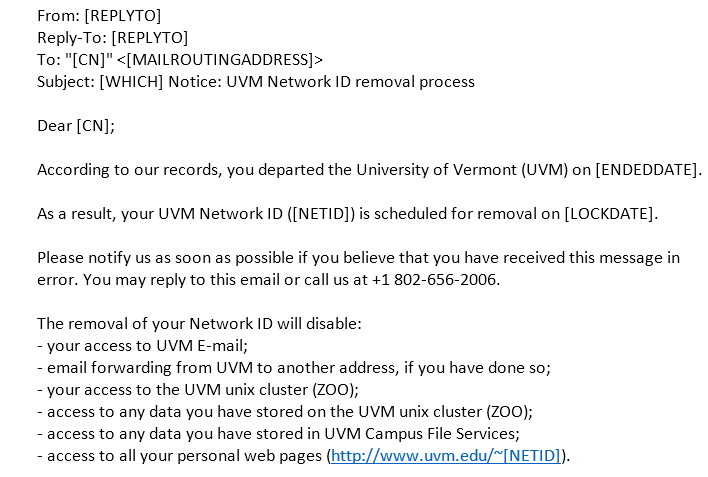Click the quoted "[CN]" in the To line
708x477 pixels.
88,60
